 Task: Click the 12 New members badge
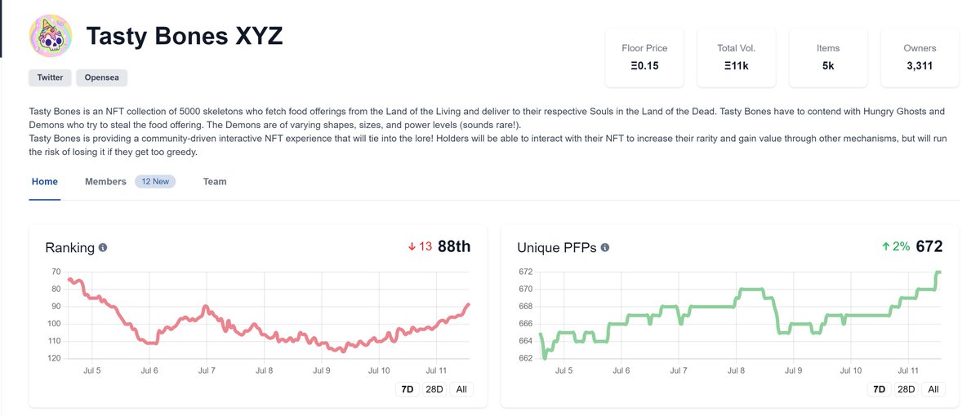pos(155,181)
